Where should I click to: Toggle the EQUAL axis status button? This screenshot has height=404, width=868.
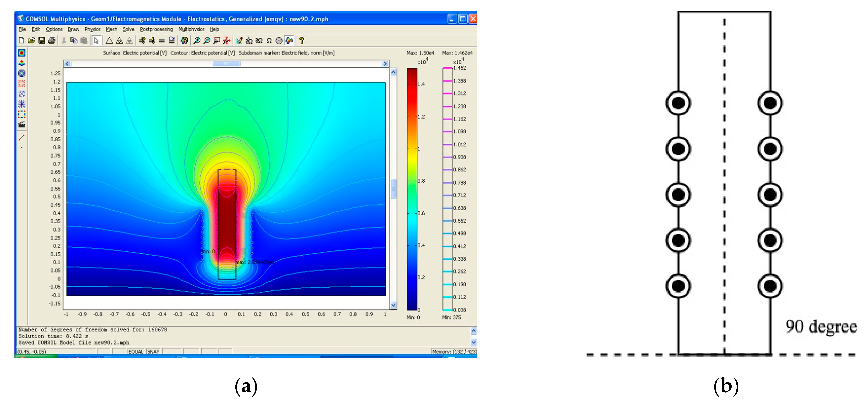pyautogui.click(x=135, y=351)
